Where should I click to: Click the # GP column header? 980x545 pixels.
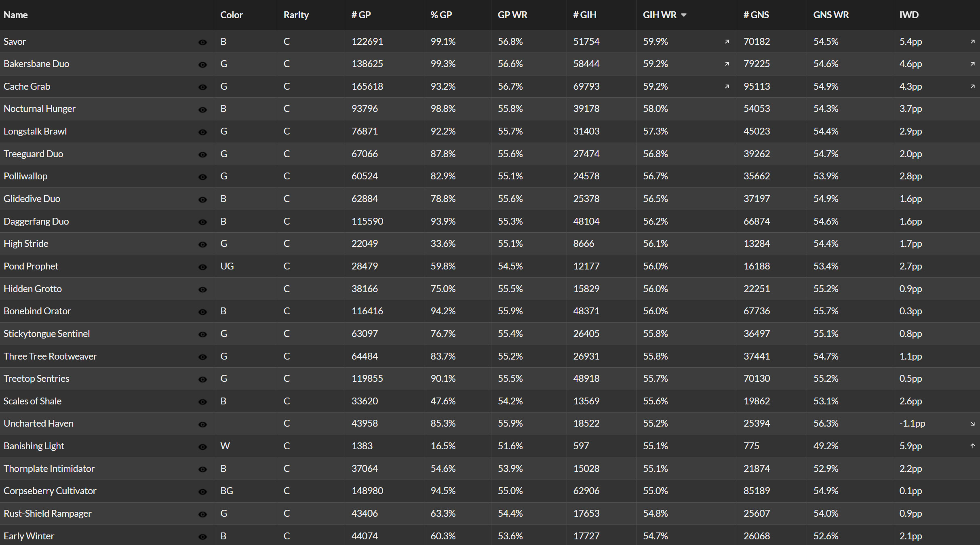361,15
